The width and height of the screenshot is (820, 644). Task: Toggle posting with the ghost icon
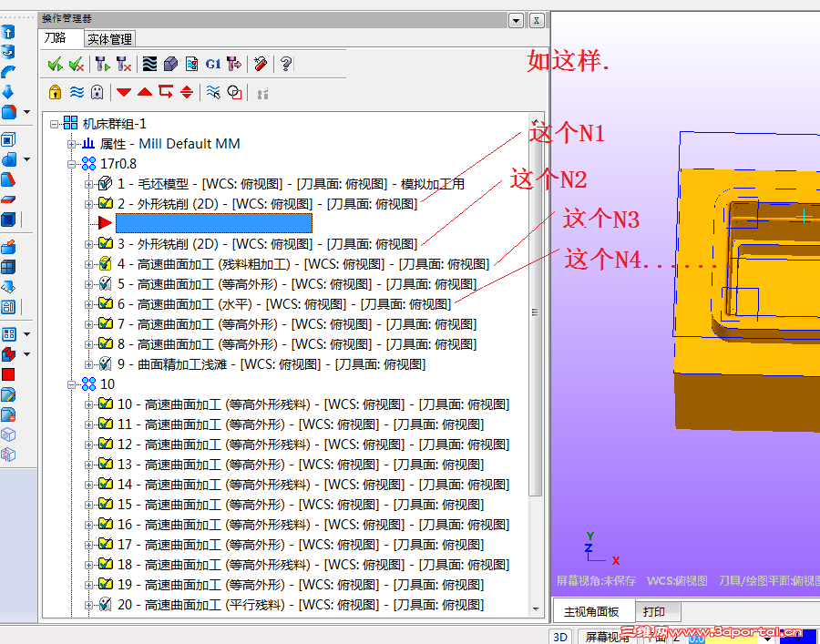(x=97, y=93)
